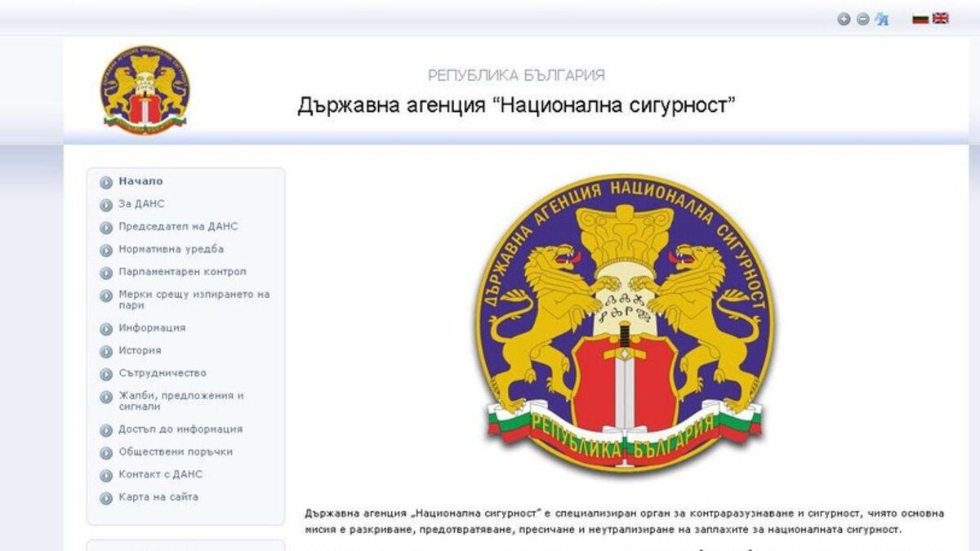The width and height of the screenshot is (980, 551).
Task: Open Мерки срещу изпирането на пари
Action: tap(194, 300)
